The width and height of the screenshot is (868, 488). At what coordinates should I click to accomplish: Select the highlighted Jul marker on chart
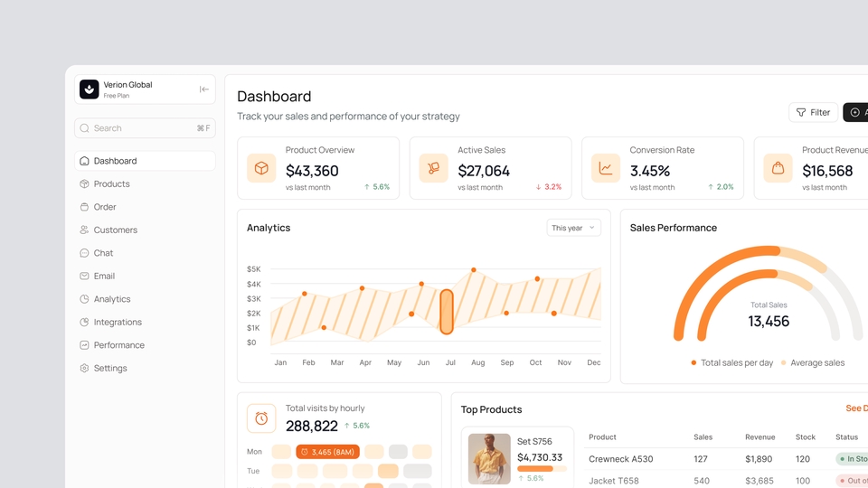pyautogui.click(x=446, y=311)
